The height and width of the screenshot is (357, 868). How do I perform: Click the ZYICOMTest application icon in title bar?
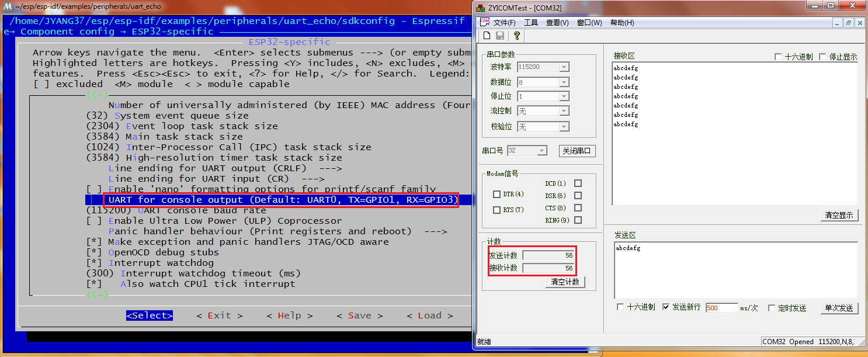pos(480,6)
